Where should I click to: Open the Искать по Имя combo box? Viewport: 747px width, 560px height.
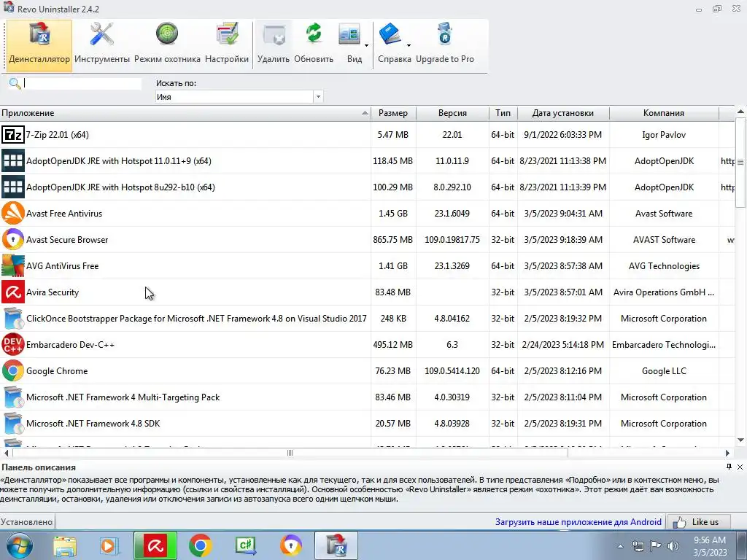(x=239, y=97)
